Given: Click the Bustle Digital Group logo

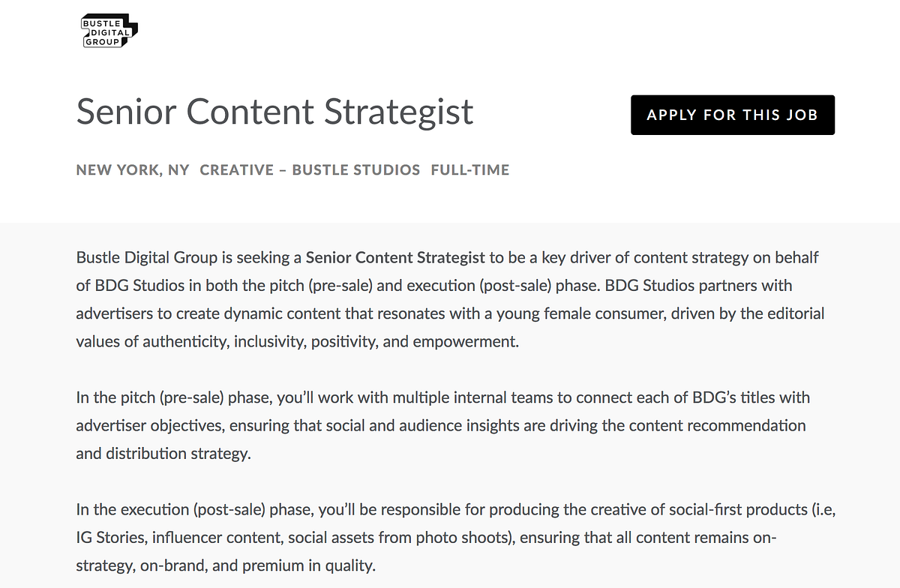Looking at the screenshot, I should point(109,32).
